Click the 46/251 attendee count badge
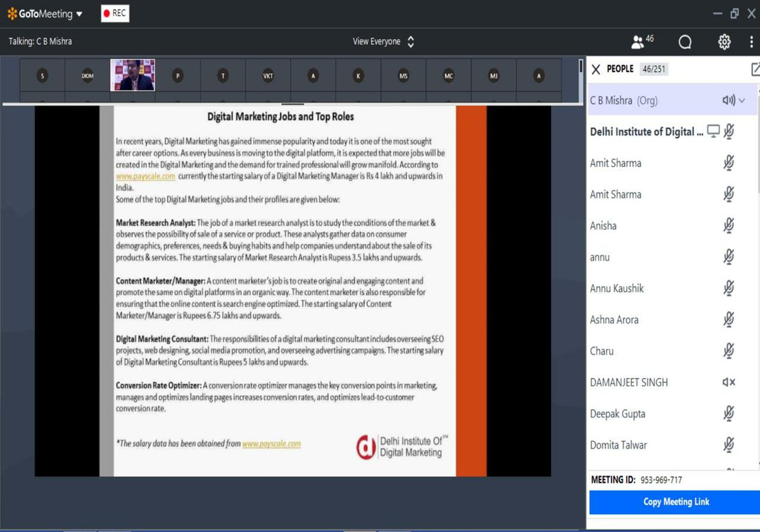The height and width of the screenshot is (532, 760). pos(654,69)
